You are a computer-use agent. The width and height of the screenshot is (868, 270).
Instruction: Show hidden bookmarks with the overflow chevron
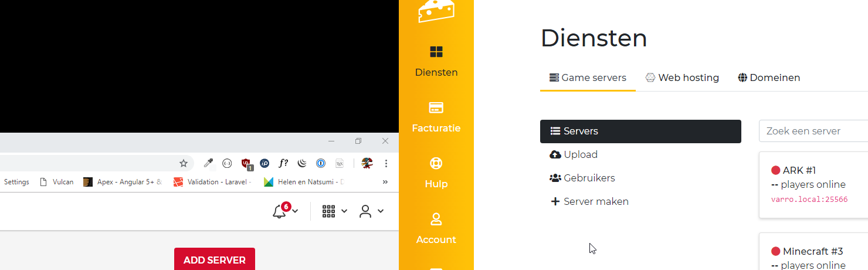tap(385, 182)
